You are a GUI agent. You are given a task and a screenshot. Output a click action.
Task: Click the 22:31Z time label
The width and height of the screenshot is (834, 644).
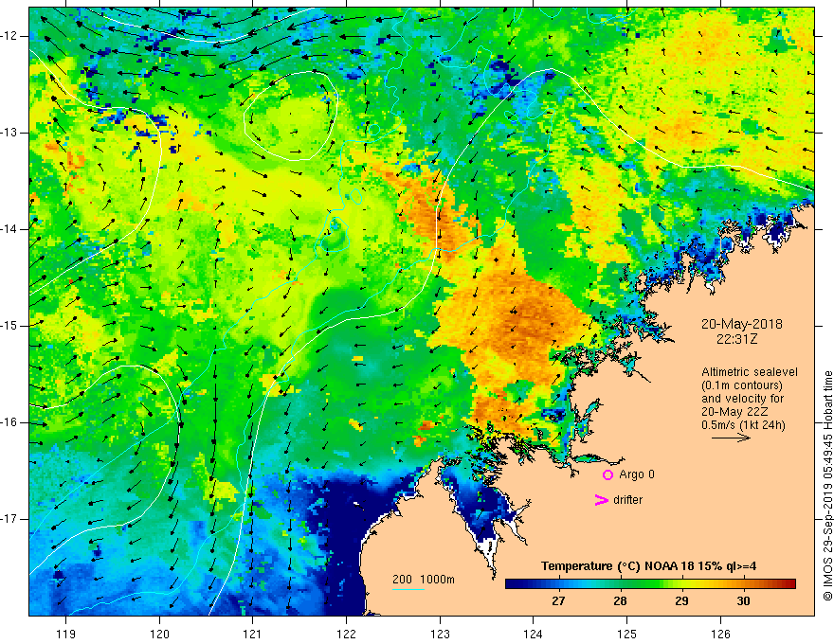736,338
